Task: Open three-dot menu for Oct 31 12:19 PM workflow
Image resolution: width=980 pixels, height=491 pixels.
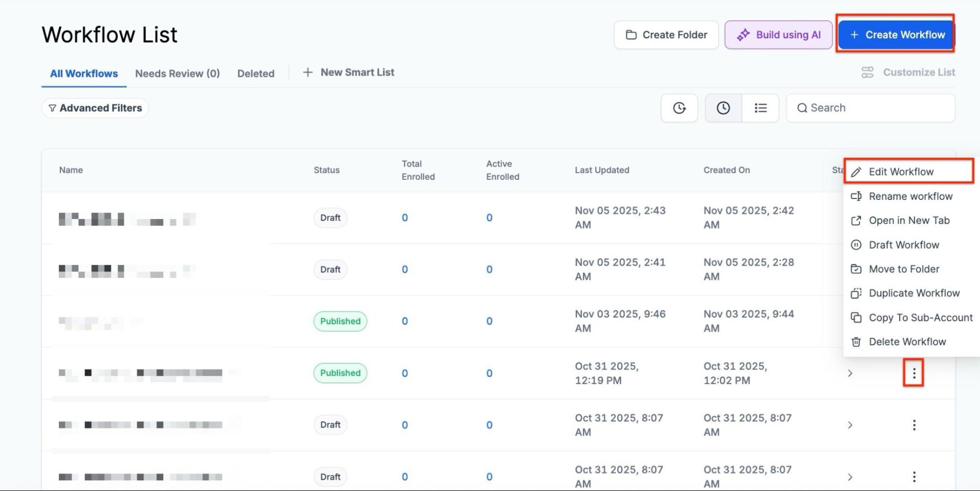Action: click(914, 373)
